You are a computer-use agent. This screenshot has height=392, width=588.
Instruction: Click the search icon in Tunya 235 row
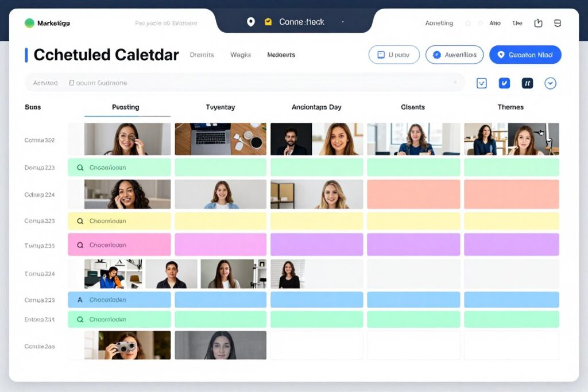[x=80, y=245]
